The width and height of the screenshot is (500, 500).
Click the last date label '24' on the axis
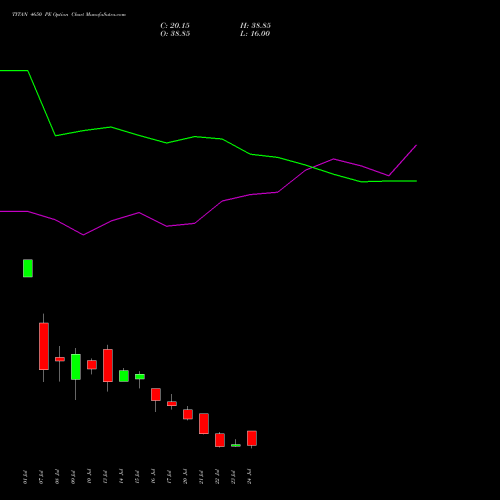coord(250,477)
